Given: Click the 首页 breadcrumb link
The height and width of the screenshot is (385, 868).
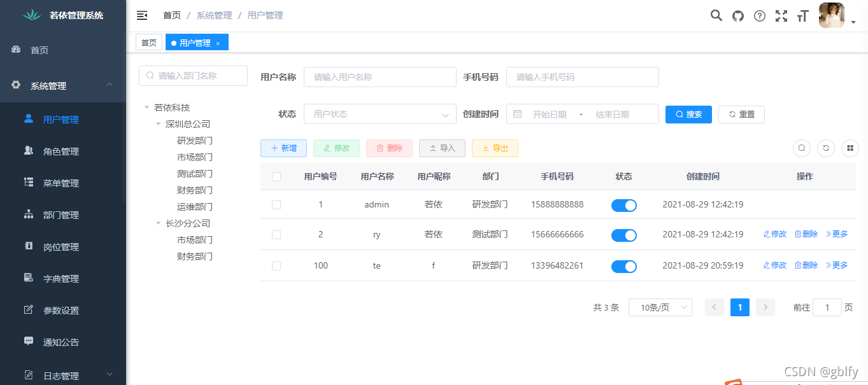Looking at the screenshot, I should [172, 15].
